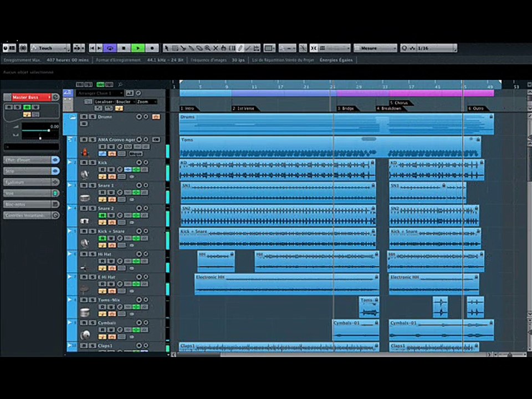Image resolution: width=532 pixels, height=399 pixels.
Task: Select the Electronic HH first audio clip
Action: 287,284
